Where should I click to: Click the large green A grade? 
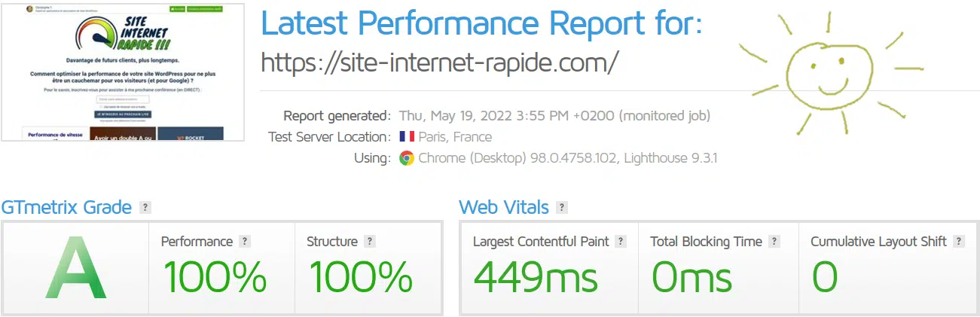[75, 270]
